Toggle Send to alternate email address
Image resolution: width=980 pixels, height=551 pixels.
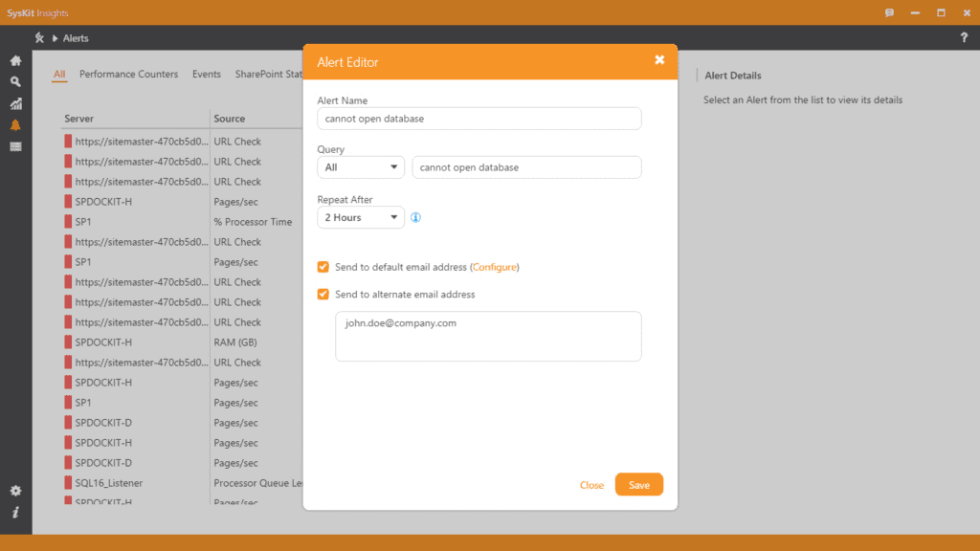click(x=323, y=295)
